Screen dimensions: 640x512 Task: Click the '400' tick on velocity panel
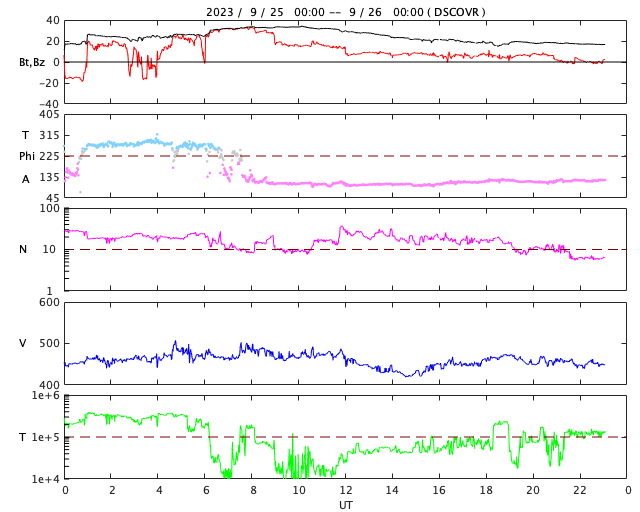pos(49,385)
